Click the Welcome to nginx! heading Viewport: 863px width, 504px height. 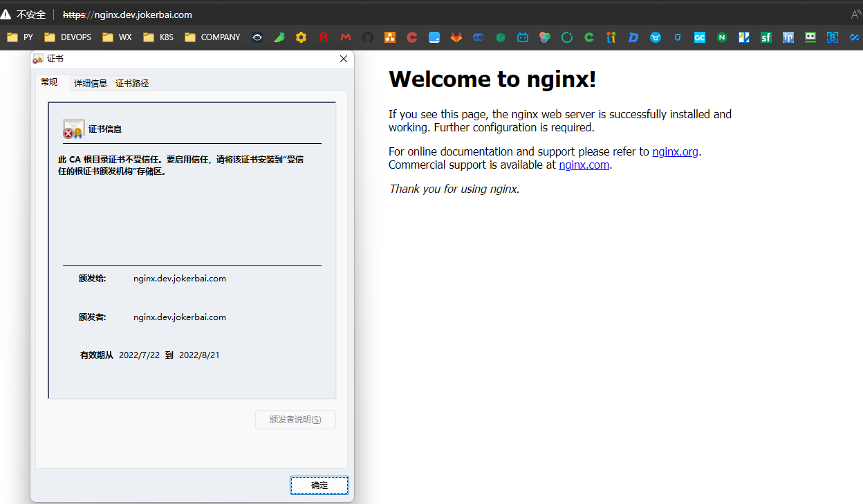click(492, 80)
